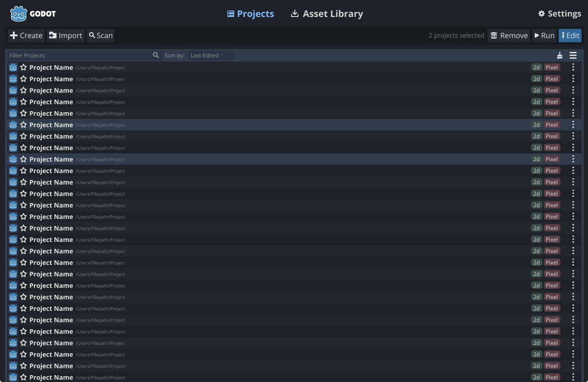
Task: Edit the selected project
Action: (x=570, y=35)
